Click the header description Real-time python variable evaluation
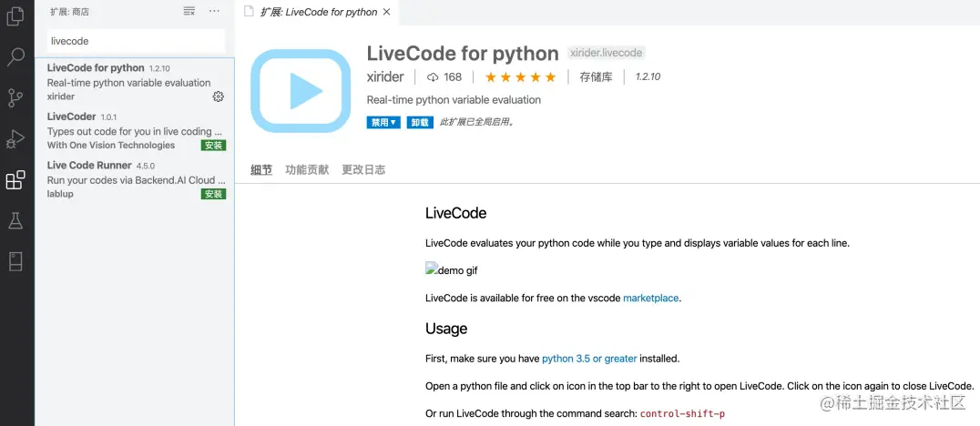 (x=454, y=100)
